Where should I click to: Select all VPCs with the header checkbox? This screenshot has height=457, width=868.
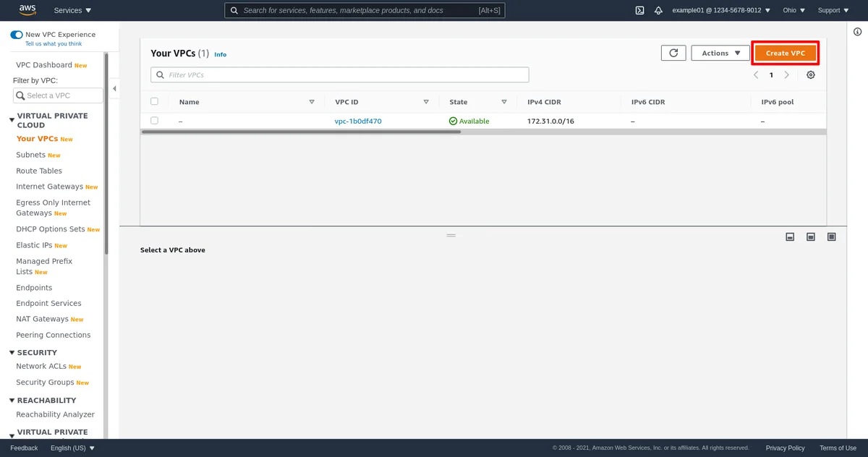click(155, 101)
